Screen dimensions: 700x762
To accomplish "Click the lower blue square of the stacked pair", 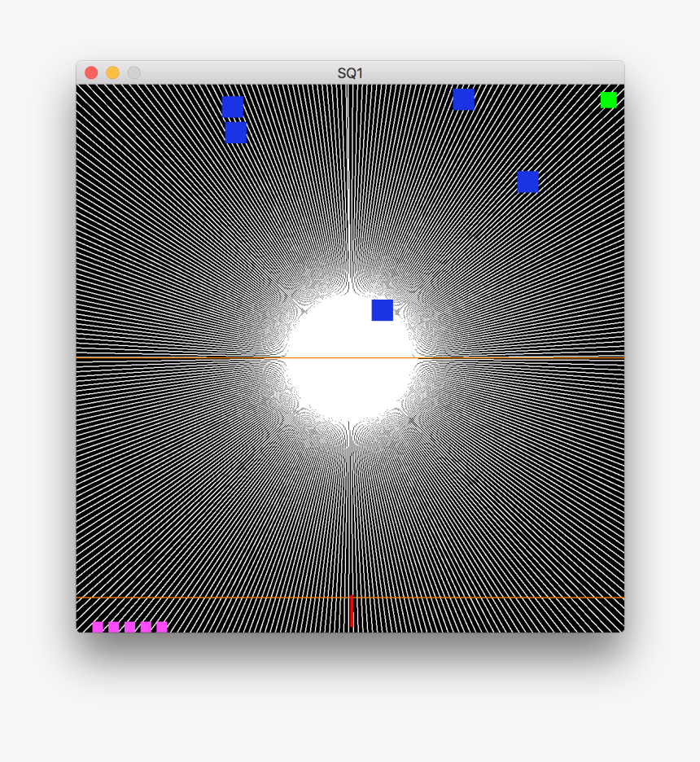I will pyautogui.click(x=236, y=132).
